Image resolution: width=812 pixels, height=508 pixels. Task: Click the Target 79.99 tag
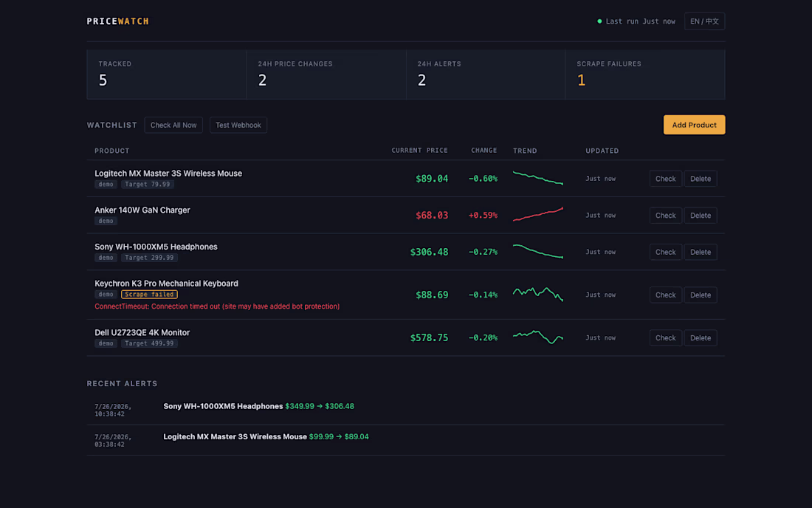pos(147,185)
